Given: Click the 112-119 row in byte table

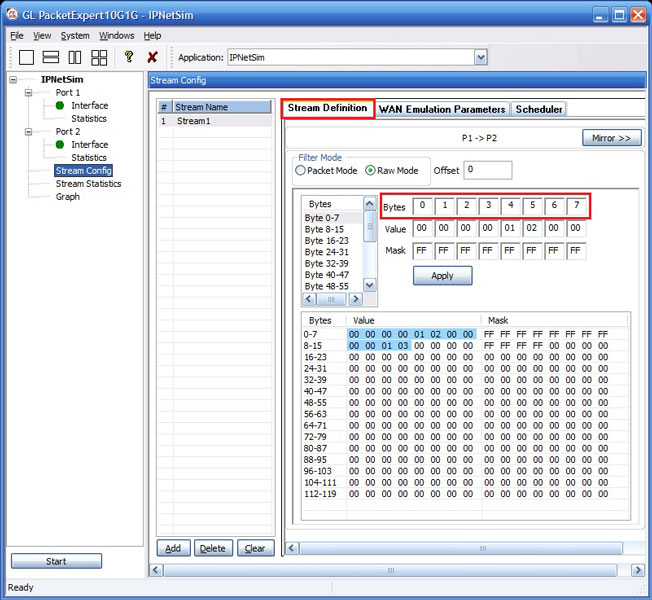Looking at the screenshot, I should coord(465,494).
